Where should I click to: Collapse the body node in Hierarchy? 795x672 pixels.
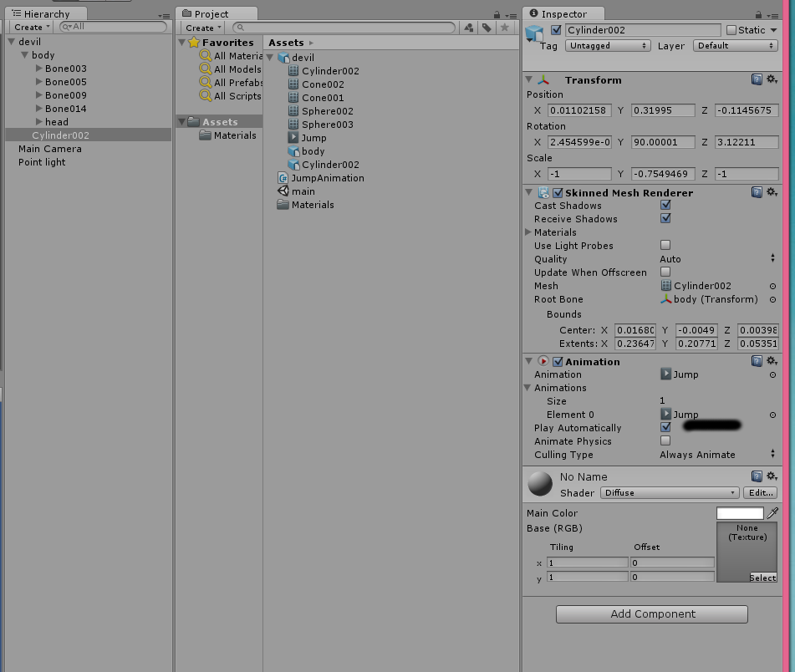coord(27,54)
